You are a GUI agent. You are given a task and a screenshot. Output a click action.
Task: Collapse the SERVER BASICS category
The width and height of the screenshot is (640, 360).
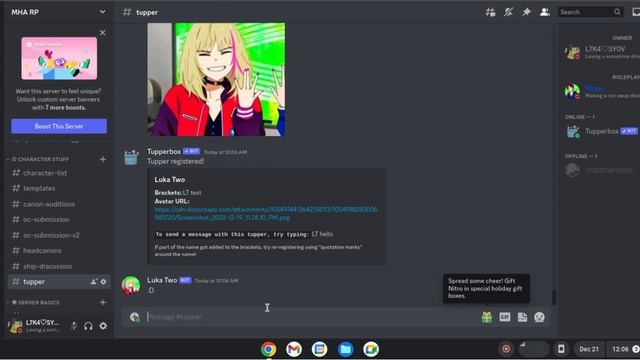pyautogui.click(x=36, y=302)
